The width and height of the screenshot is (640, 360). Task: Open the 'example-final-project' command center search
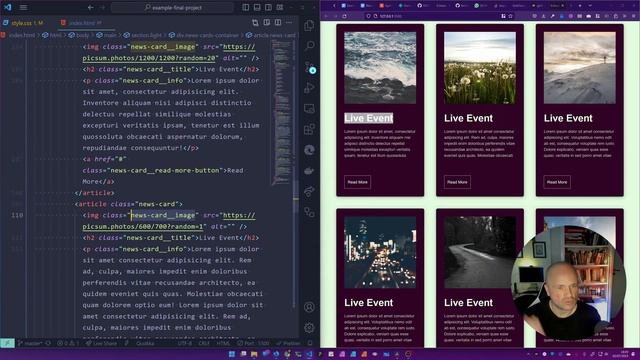coord(173,7)
